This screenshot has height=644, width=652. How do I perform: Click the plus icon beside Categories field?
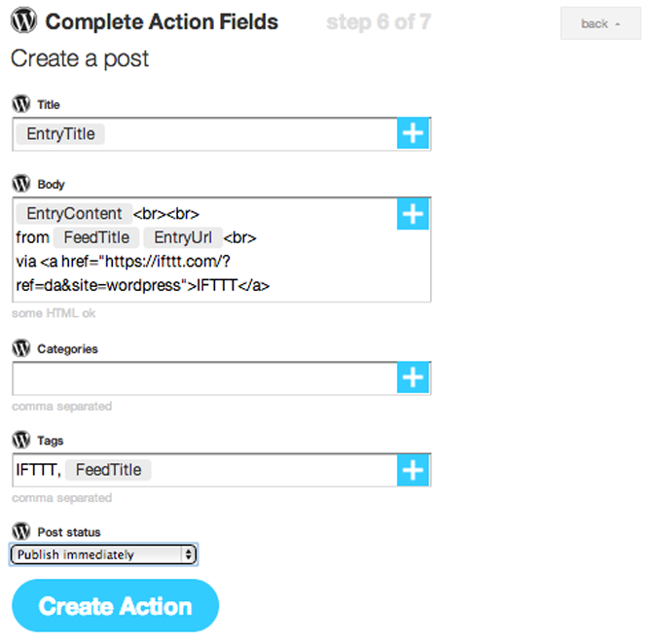[414, 378]
